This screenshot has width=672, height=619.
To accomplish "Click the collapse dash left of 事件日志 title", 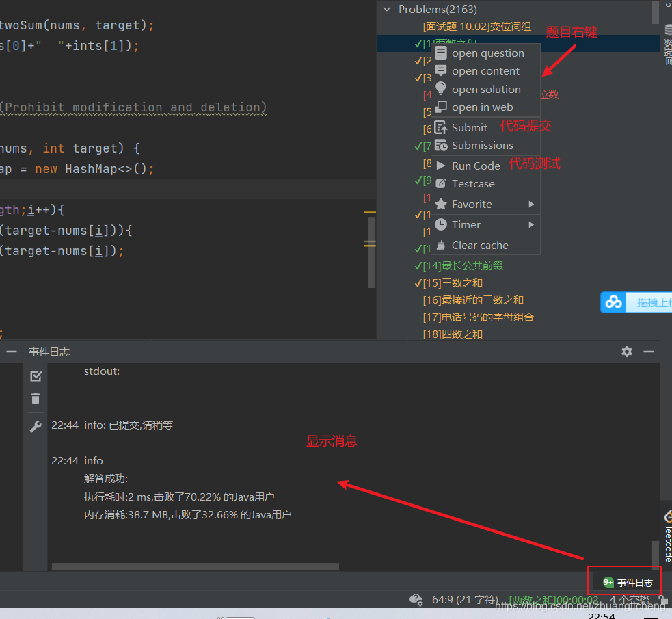I will (x=12, y=352).
